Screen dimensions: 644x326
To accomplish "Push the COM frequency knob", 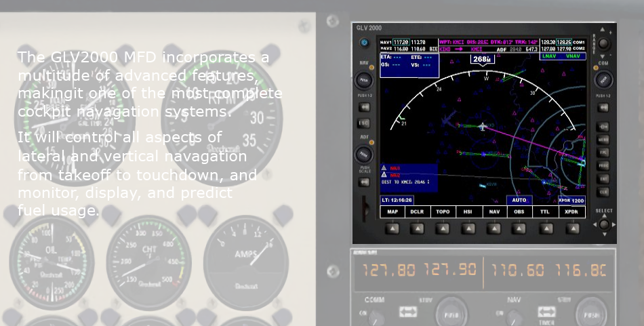I will [603, 80].
